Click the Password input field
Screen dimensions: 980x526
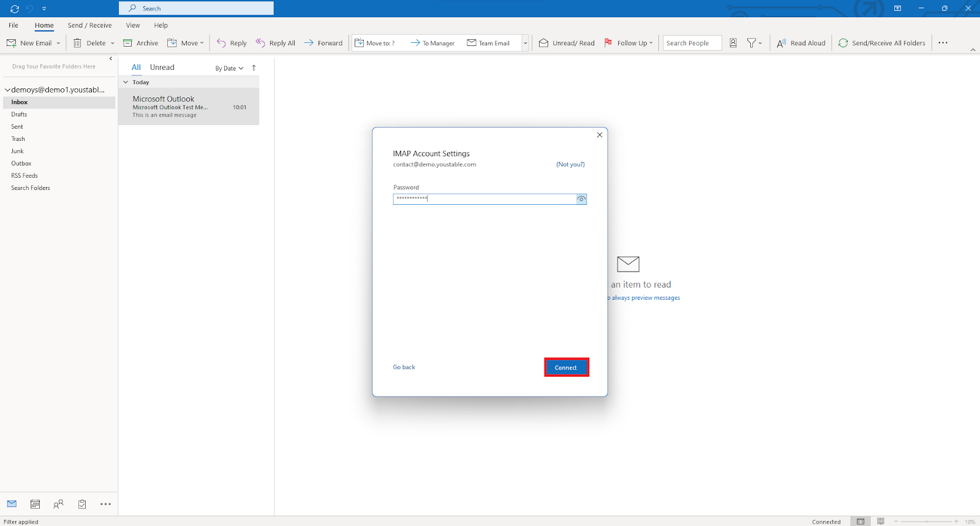[x=484, y=199]
